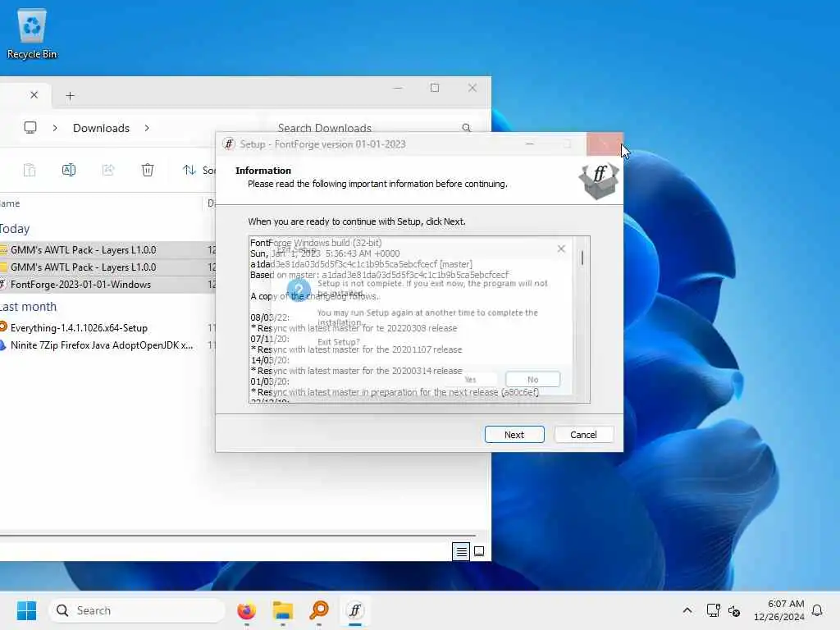840x630 pixels.
Task: Show hidden system tray icons
Action: tap(687, 610)
